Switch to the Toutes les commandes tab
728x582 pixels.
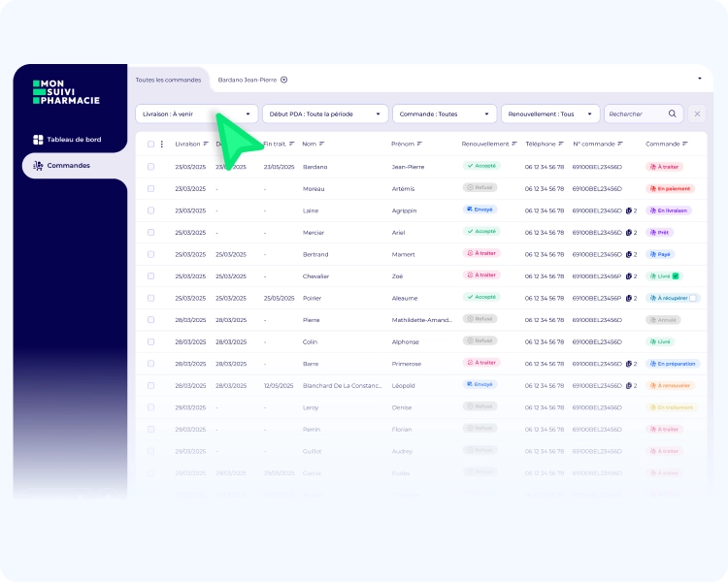point(169,80)
